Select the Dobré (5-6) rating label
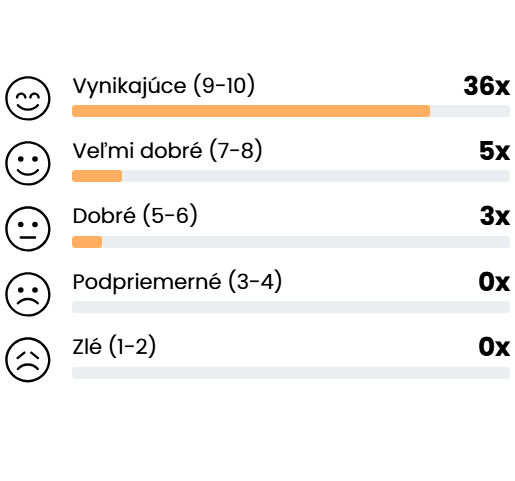515x481 pixels. point(135,216)
